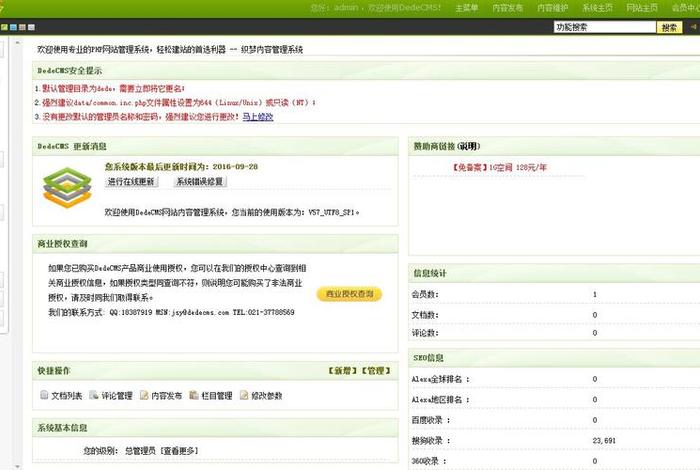Screen dimensions: 700x470
Task: Click the DedeCMS 更新消息 section header
Action: (x=215, y=146)
